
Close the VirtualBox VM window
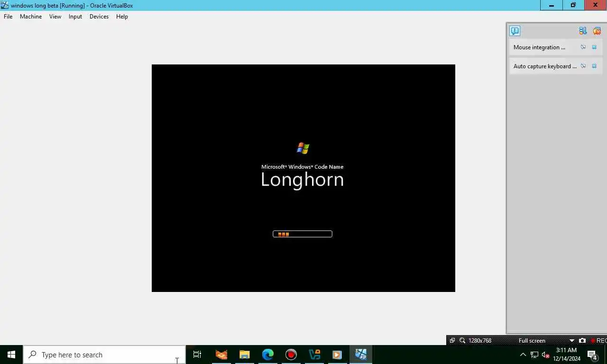(x=596, y=5)
